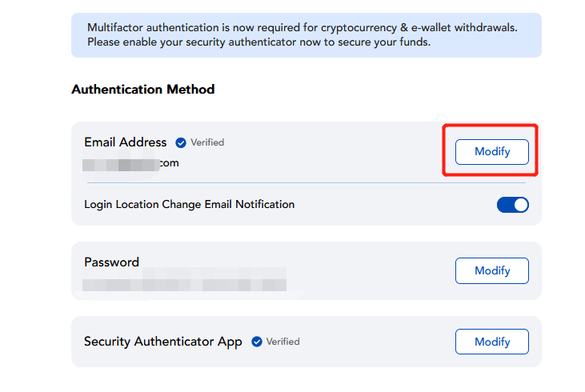Click Modify button for Password
Image resolution: width=585 pixels, height=392 pixels.
pos(491,270)
